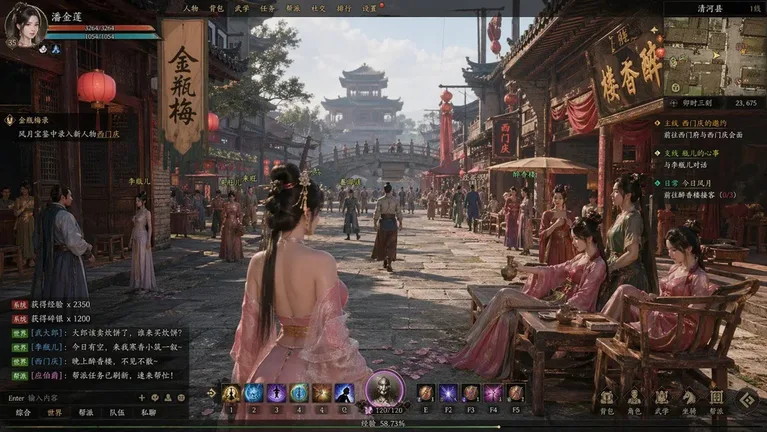Switch channel via 1线 label
This screenshot has width=767, height=432.
pos(755,8)
